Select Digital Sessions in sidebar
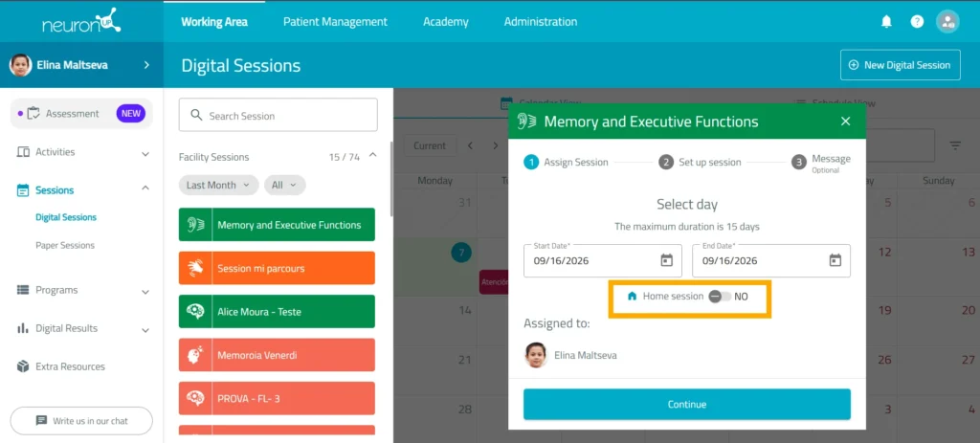Viewport: 980px width, 443px height. [x=66, y=217]
